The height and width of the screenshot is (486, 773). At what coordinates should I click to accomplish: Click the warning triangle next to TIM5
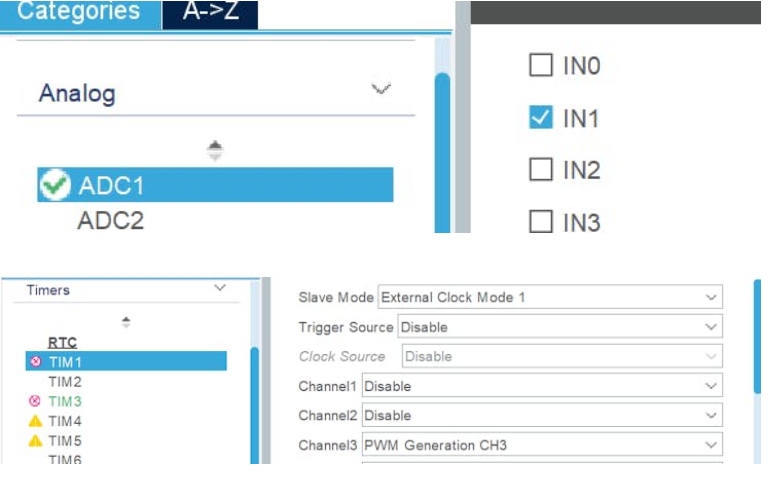pos(35,441)
